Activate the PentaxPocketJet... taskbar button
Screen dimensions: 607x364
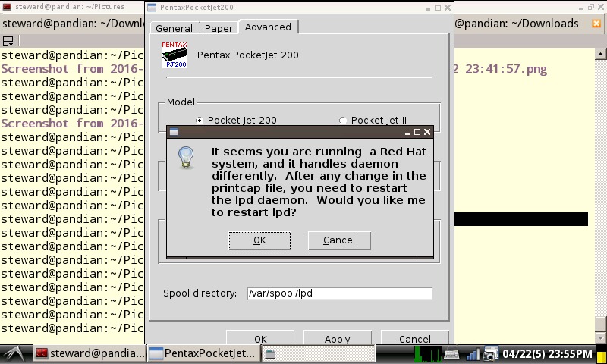203,353
